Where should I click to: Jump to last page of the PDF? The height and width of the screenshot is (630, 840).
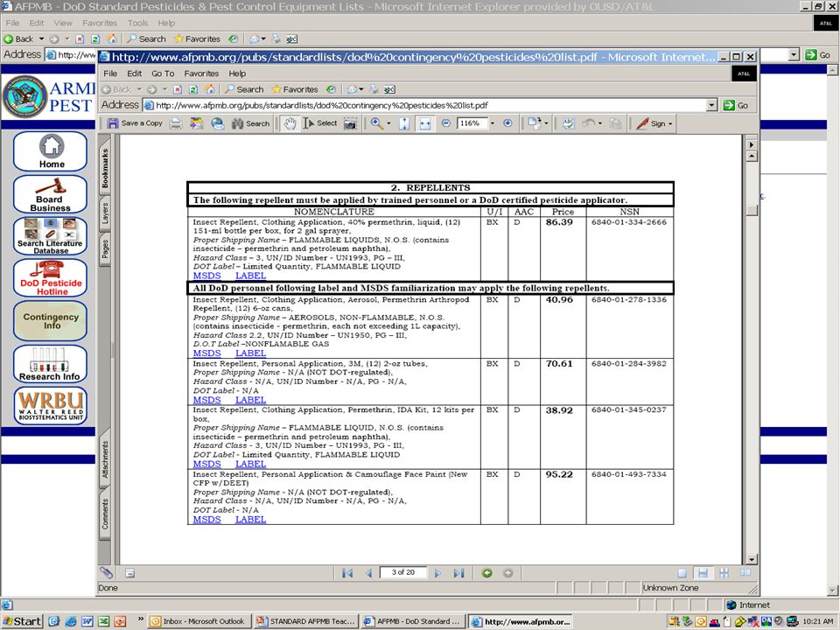[x=458, y=573]
